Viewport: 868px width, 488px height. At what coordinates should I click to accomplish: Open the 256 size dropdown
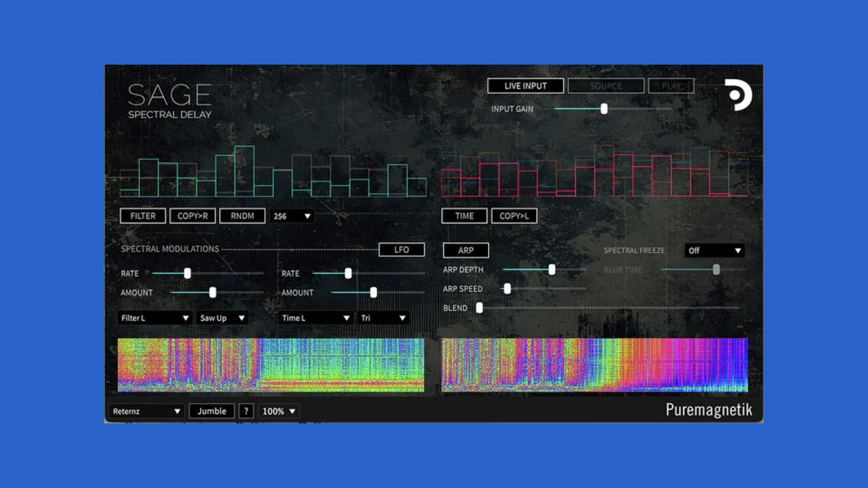(x=292, y=216)
